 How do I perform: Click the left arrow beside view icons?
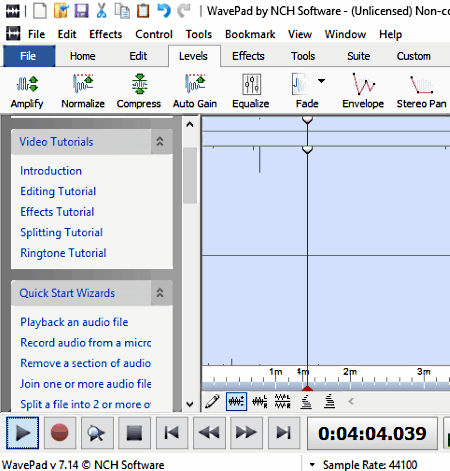point(351,401)
